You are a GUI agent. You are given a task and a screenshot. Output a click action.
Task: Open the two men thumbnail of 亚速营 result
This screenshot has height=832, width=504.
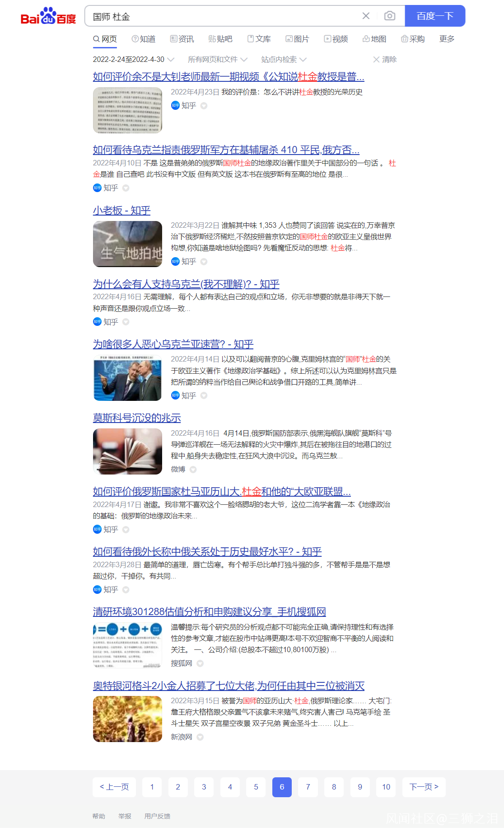127,378
